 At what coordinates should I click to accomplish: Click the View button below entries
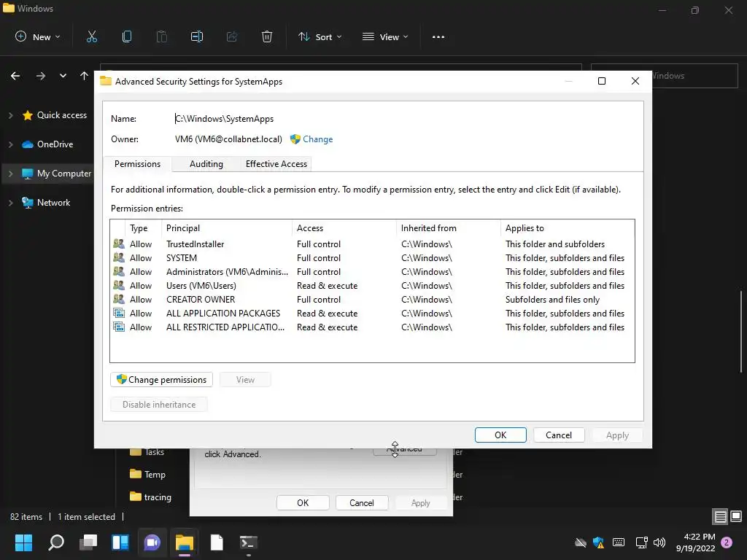click(245, 379)
